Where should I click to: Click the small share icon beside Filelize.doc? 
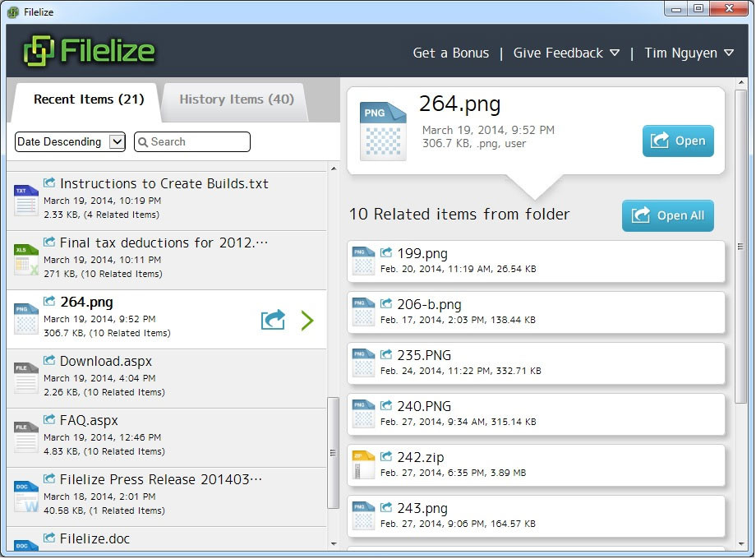click(49, 538)
